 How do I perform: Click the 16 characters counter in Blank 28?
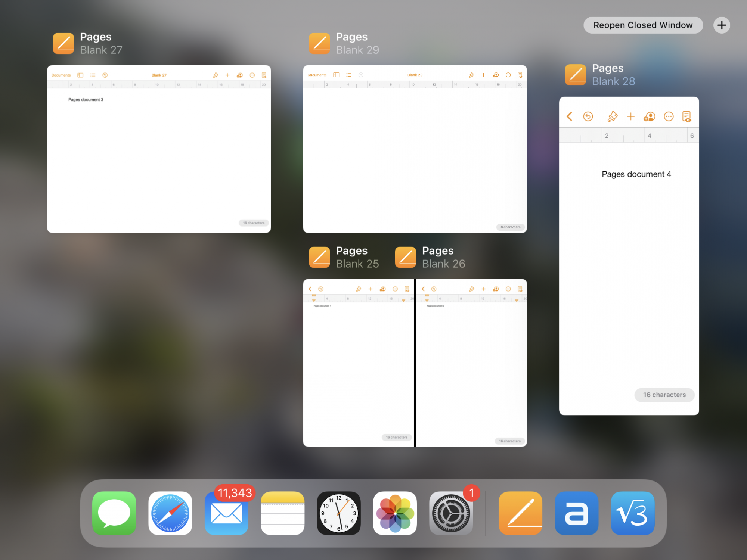[664, 395]
